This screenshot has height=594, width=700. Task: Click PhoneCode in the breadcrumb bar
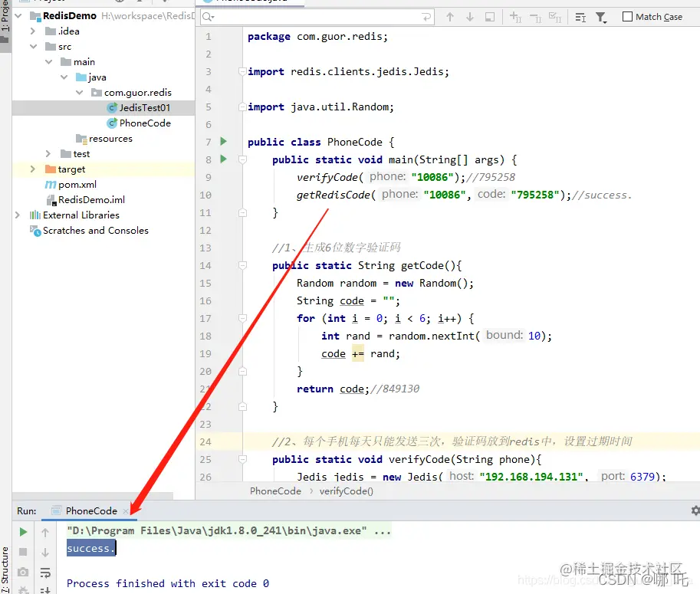coord(275,491)
